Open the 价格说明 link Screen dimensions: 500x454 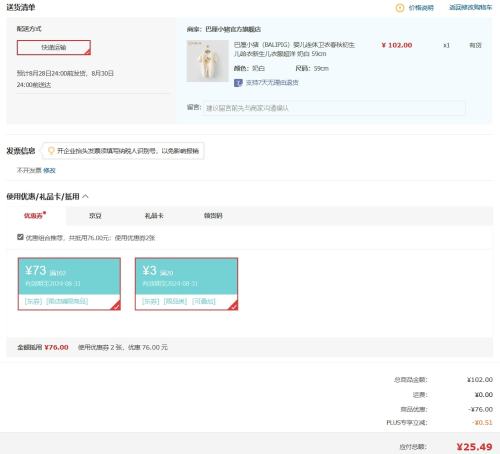point(421,8)
